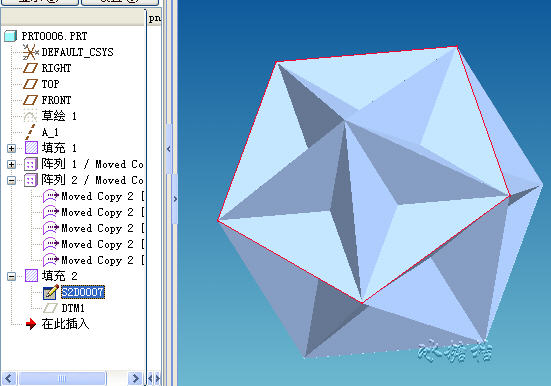Select 阵列 2 / Moved Co label
551x386 pixels.
pyautogui.click(x=92, y=180)
